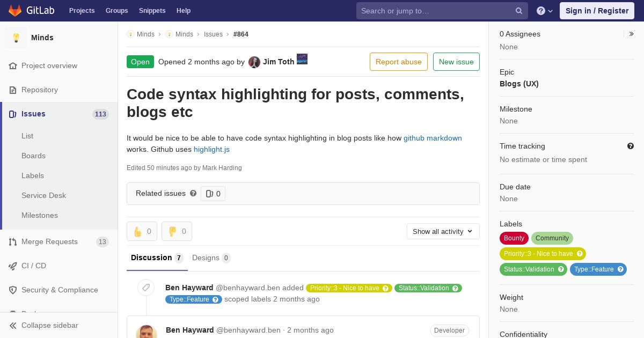Open the highlight.js link

click(211, 149)
